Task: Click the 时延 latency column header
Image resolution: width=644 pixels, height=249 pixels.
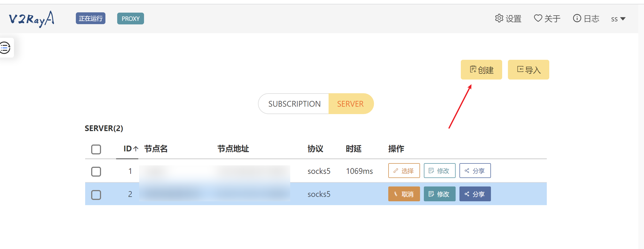Action: 353,149
